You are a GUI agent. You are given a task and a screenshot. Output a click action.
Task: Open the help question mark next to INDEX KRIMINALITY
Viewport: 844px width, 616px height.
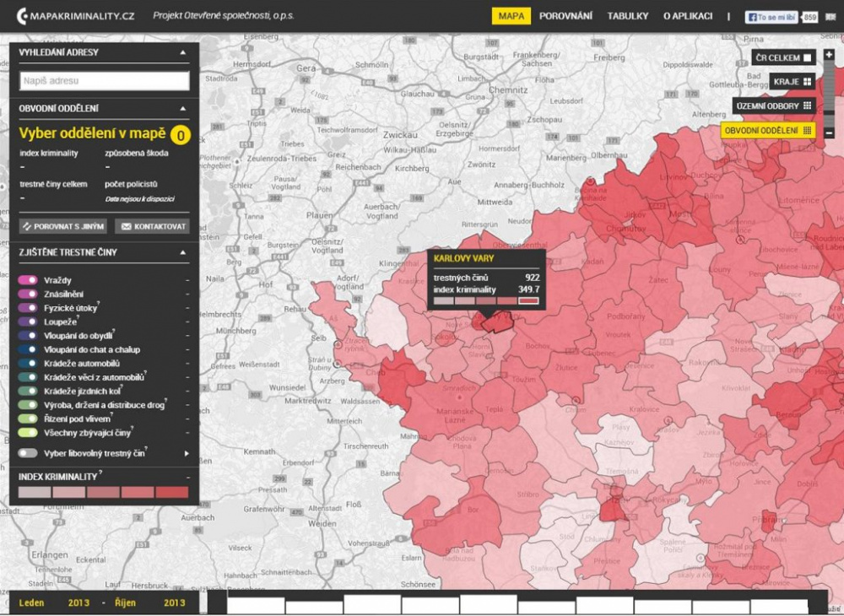100,473
